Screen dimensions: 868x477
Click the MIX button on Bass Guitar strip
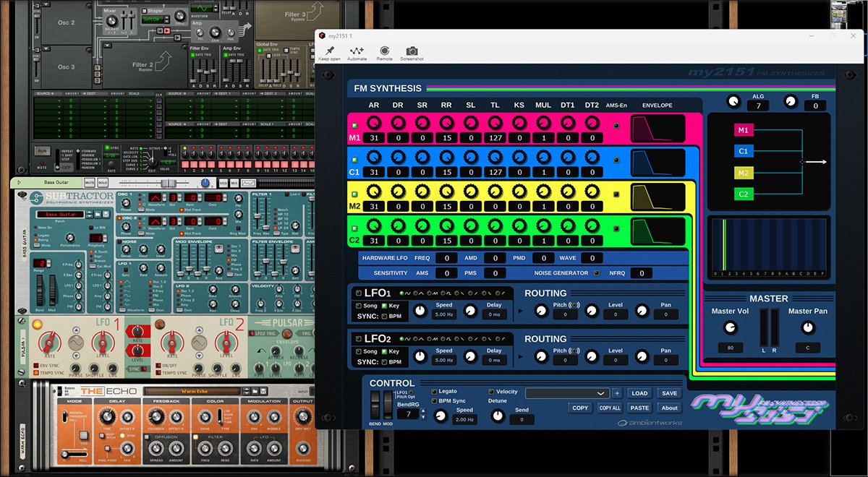pyautogui.click(x=234, y=184)
